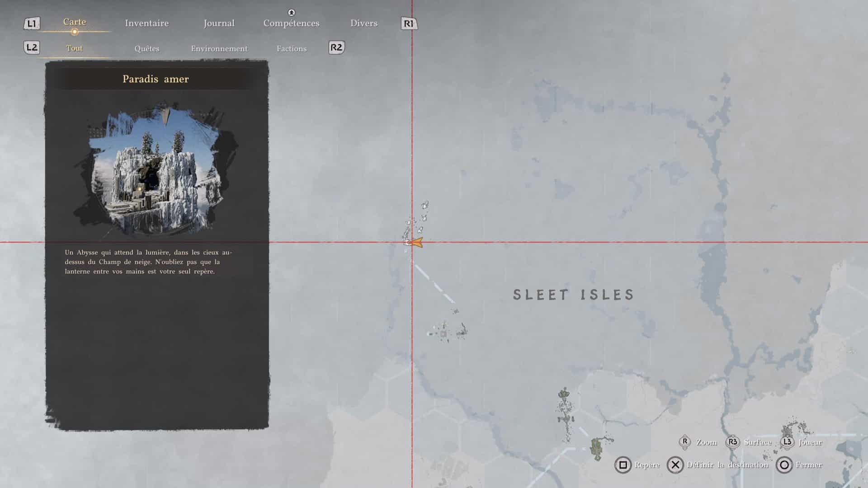This screenshot has height=488, width=868.
Task: Click the square Repère button icon
Action: (x=623, y=465)
